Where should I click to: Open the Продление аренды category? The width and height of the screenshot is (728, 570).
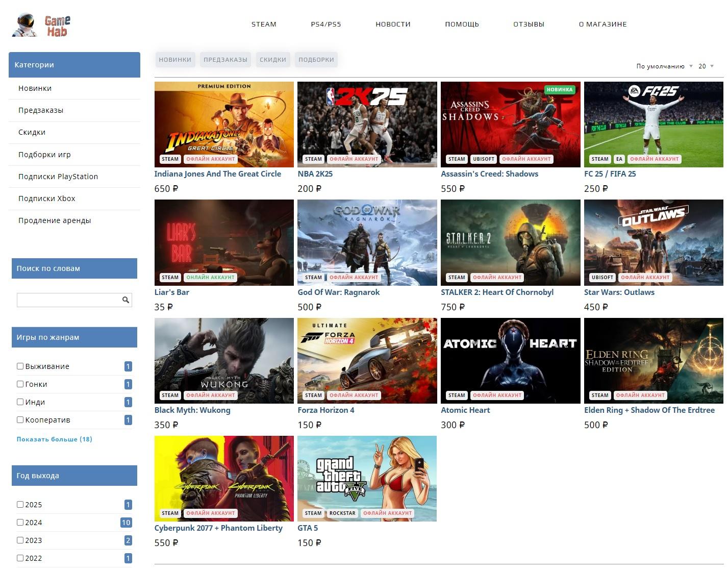74,220
